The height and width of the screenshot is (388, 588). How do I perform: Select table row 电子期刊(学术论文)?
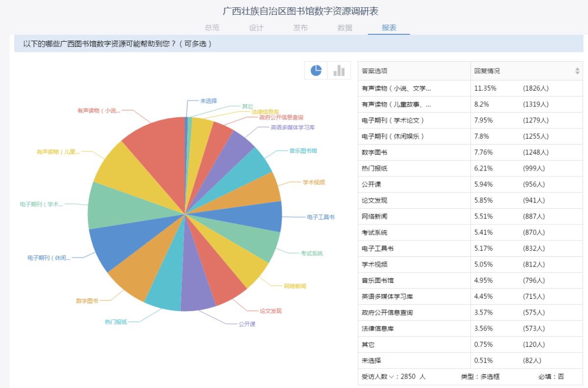(470, 120)
